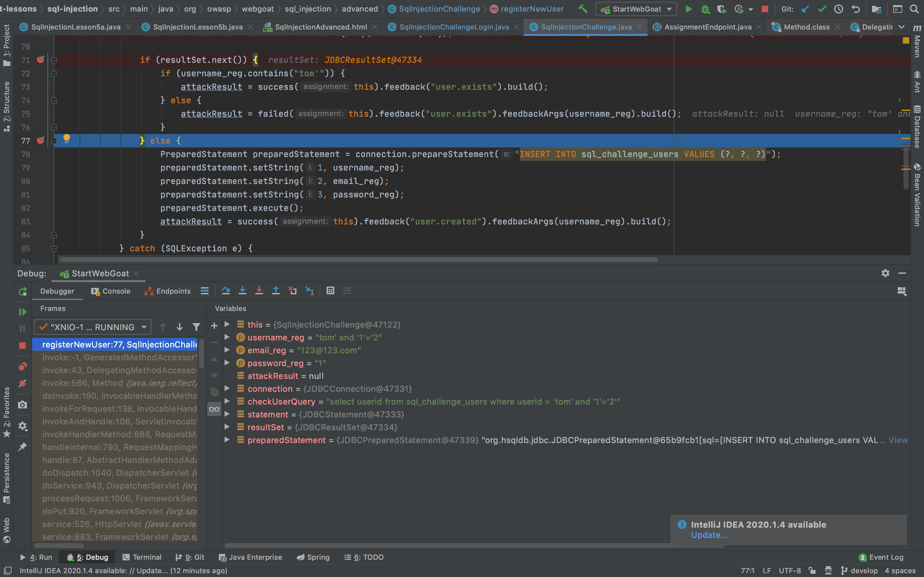Click the Step Into debugger icon

(x=243, y=291)
